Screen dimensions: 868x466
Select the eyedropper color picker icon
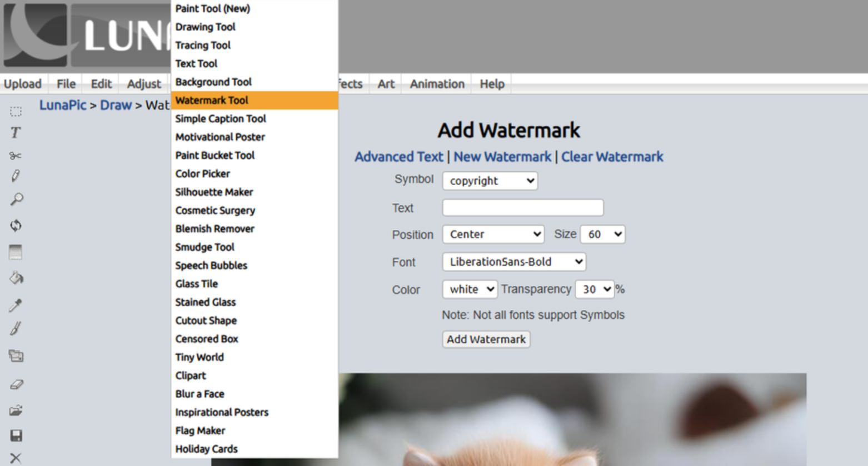point(16,305)
